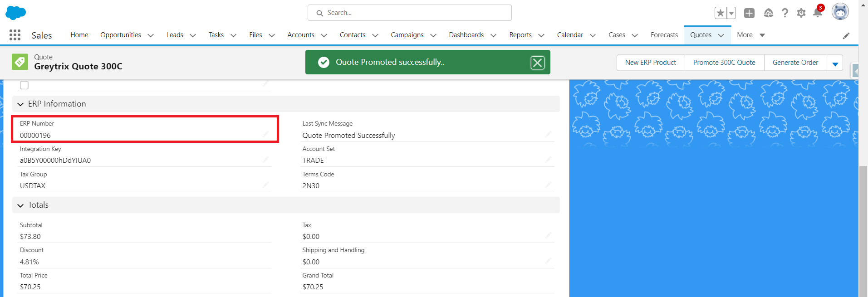Show more quote actions dropdown
This screenshot has height=297, width=868.
point(835,63)
